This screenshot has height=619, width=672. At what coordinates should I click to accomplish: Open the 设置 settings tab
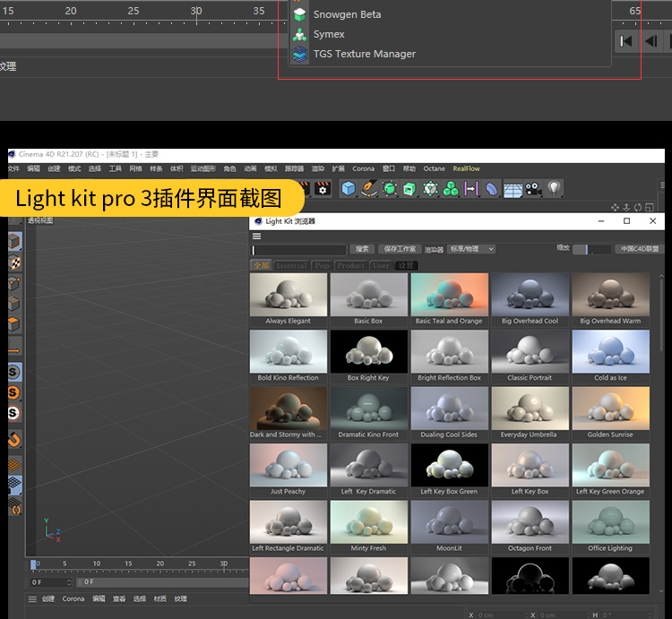(x=406, y=265)
